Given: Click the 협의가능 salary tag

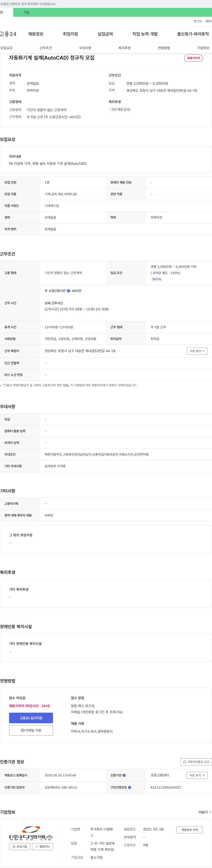Looking at the screenshot, I should point(157,279).
